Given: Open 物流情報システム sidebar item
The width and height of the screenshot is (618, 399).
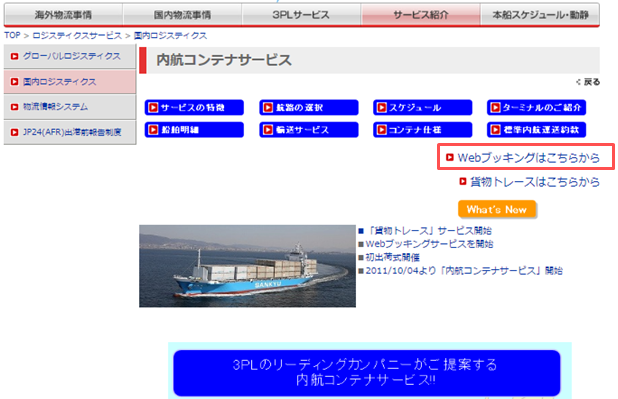Looking at the screenshot, I should coord(70,107).
